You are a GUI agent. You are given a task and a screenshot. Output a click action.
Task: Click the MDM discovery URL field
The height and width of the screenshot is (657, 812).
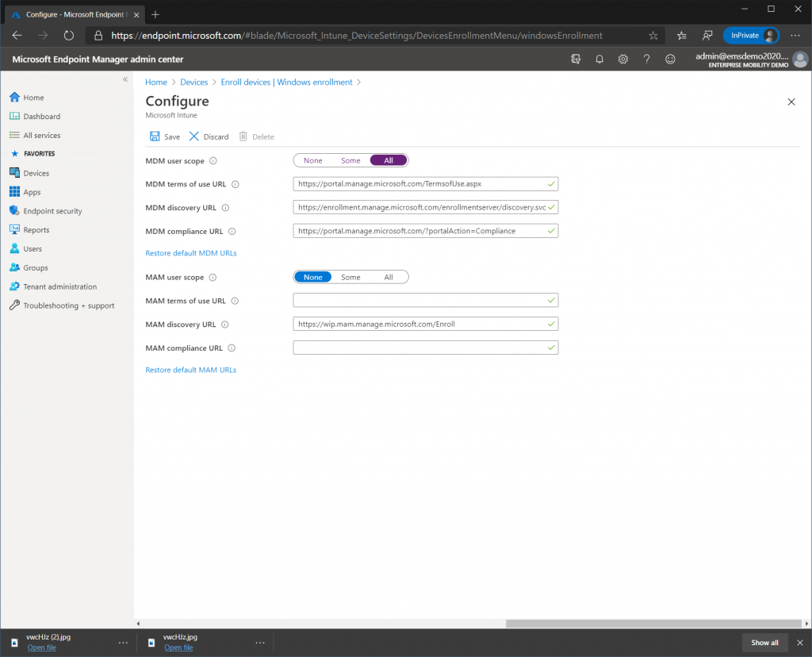(x=426, y=207)
